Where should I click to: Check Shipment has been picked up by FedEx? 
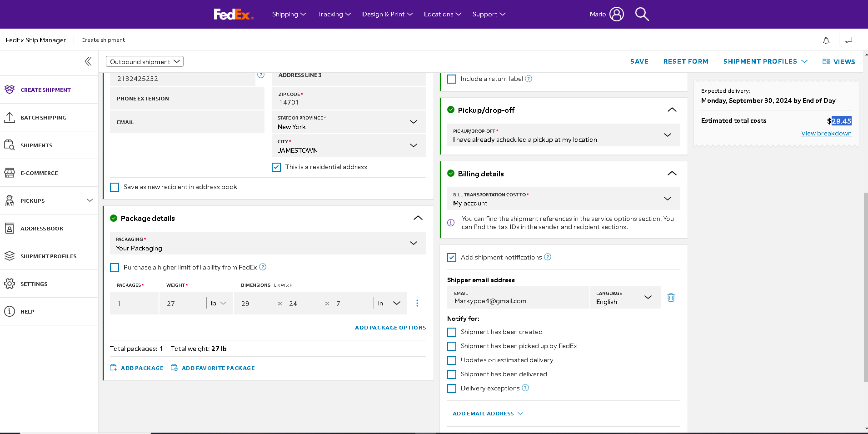tap(452, 346)
